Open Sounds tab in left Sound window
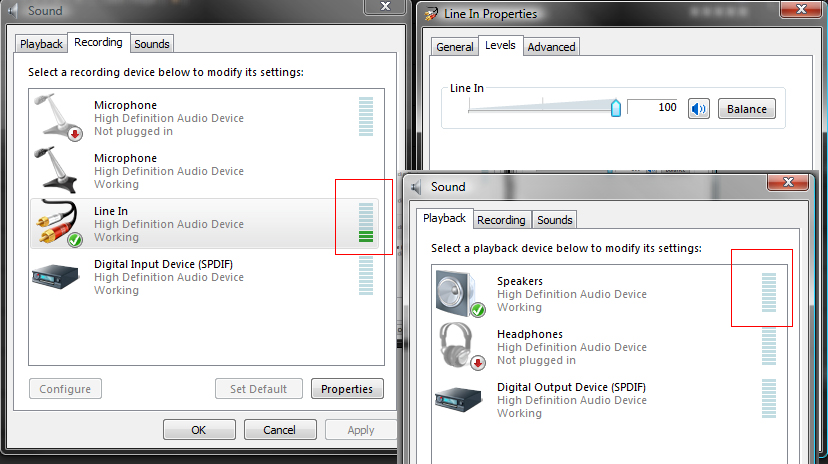 tap(152, 44)
